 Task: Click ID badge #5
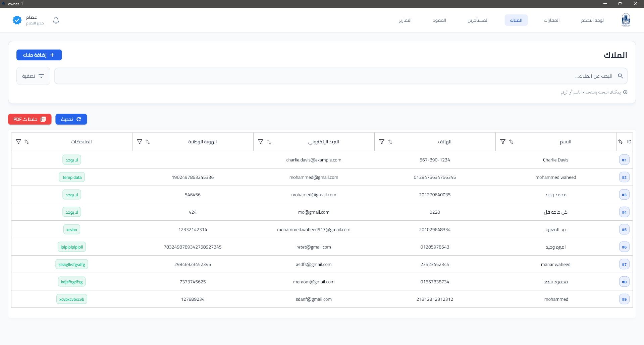[x=624, y=229]
